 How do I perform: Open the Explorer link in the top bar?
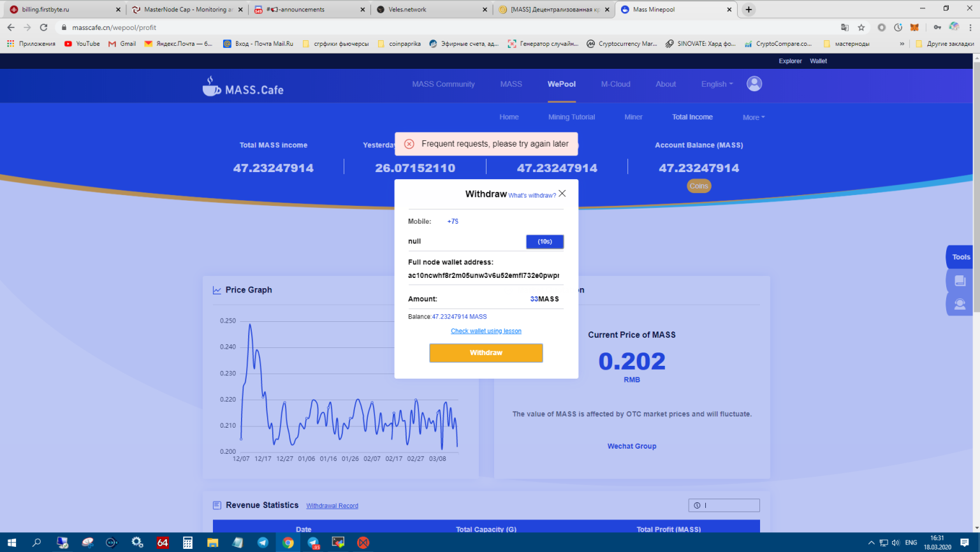pyautogui.click(x=790, y=61)
